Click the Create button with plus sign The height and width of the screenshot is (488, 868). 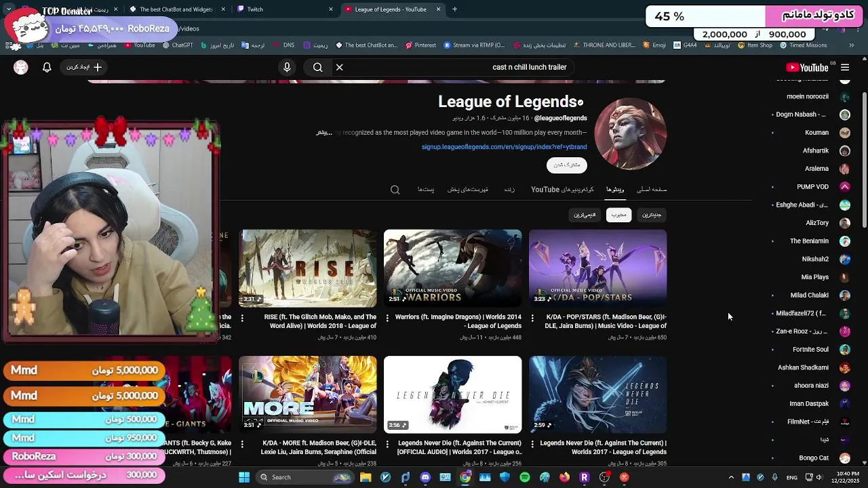[84, 67]
